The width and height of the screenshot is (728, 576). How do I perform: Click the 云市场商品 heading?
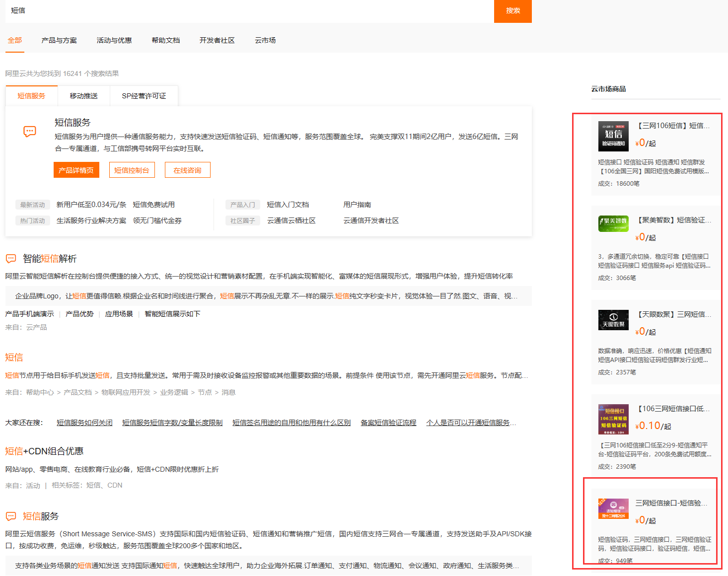[x=608, y=89]
